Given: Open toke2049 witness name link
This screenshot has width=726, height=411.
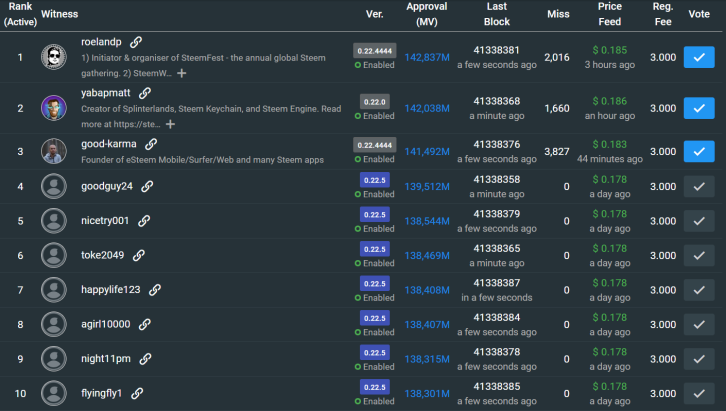Looking at the screenshot, I should coord(103,255).
